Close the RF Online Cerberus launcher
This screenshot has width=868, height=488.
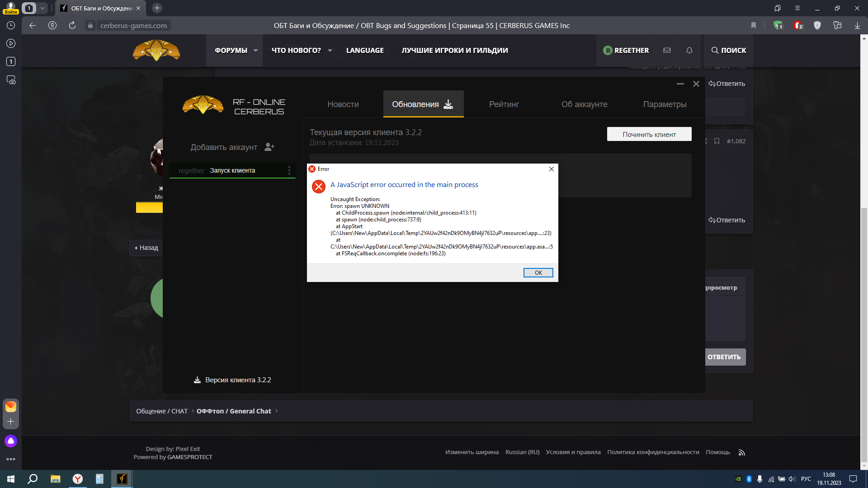696,84
